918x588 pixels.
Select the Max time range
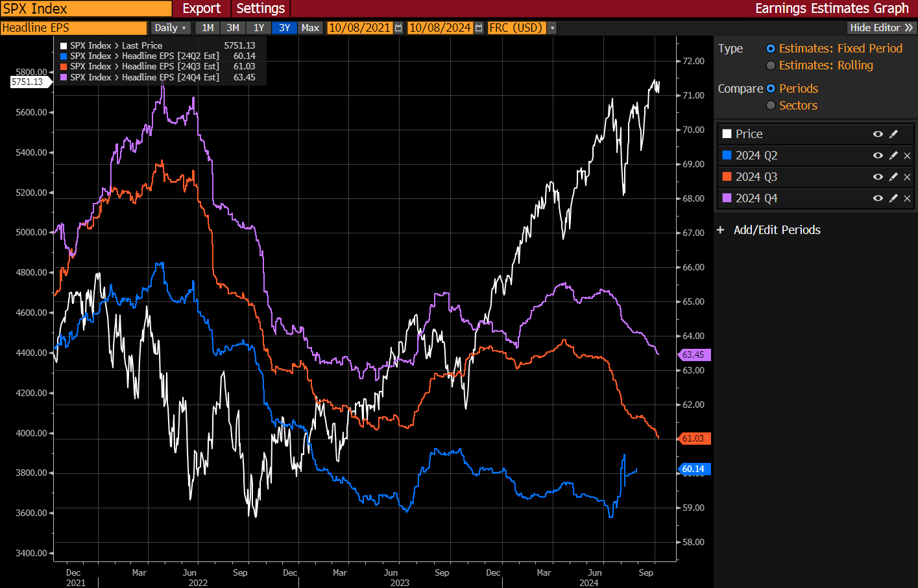coord(310,28)
